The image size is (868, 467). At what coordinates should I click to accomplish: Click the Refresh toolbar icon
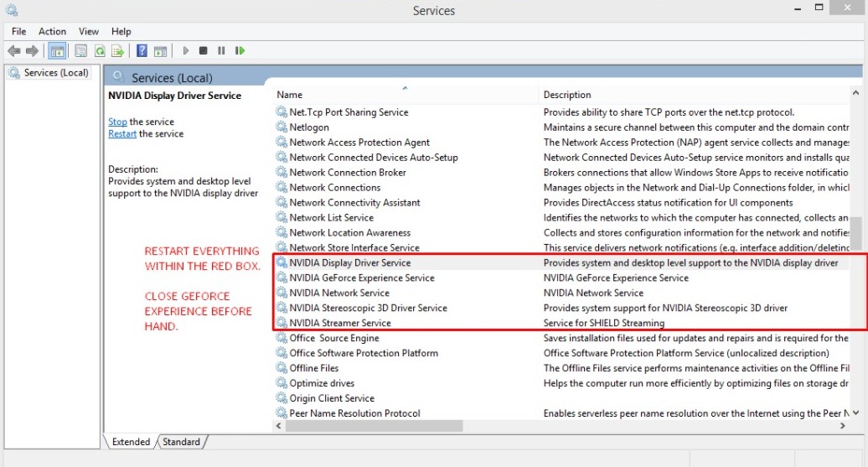click(100, 51)
